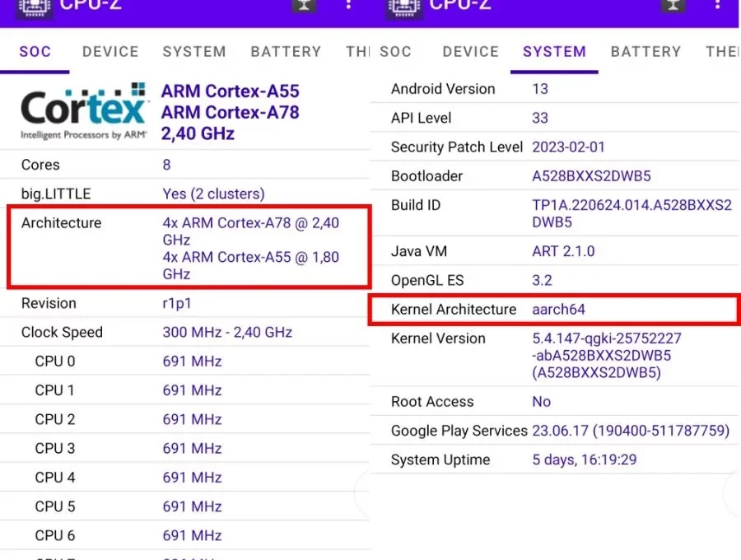Click the "Kernel Version" label

coord(438,338)
